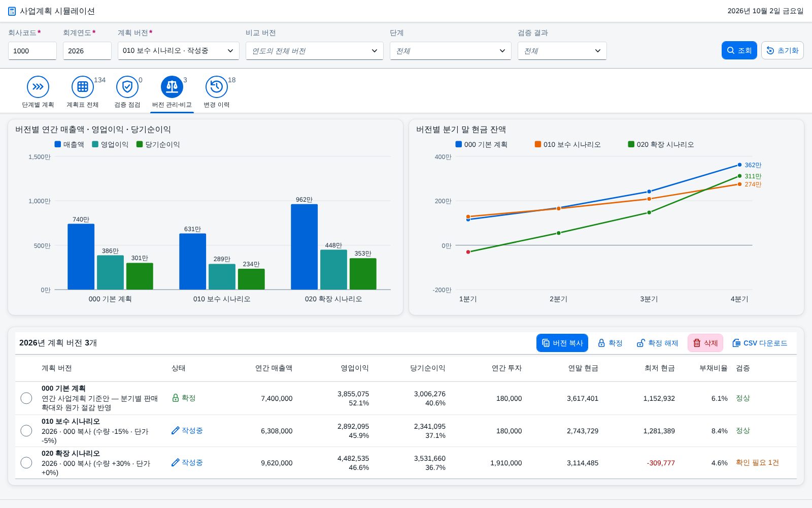
Task: Click the calculator app icon beside the title
Action: pos(12,11)
